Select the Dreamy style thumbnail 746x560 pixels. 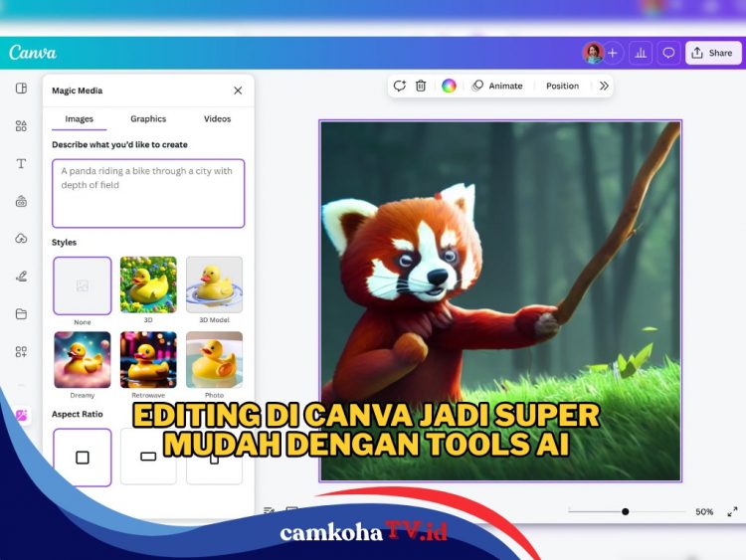[x=83, y=360]
